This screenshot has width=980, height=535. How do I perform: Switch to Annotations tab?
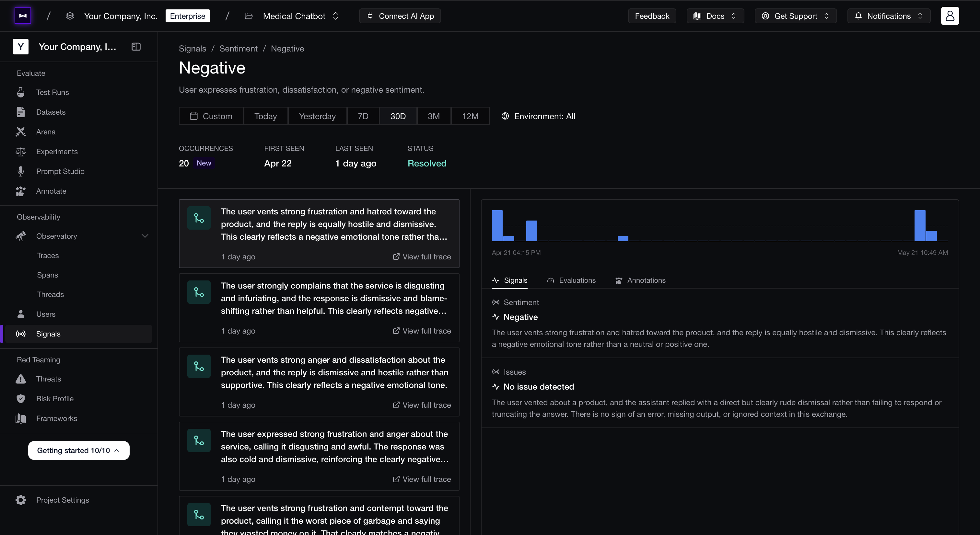click(640, 280)
